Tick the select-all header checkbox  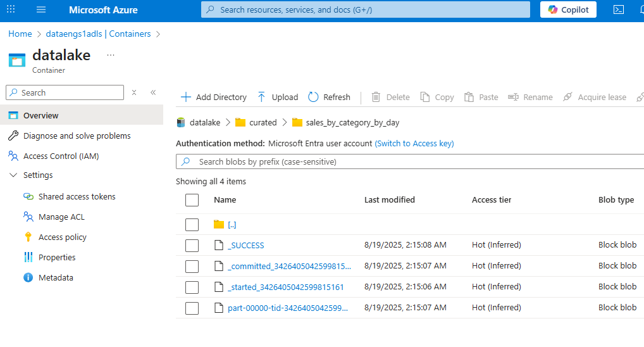(192, 200)
